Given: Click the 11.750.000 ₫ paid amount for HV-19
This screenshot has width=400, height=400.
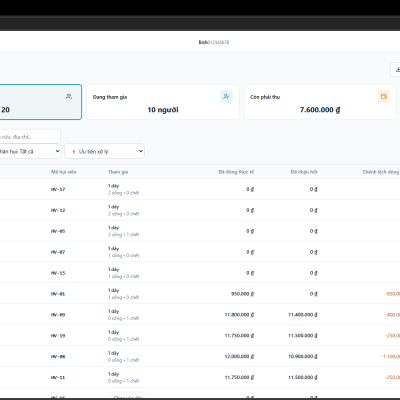Looking at the screenshot, I should (x=239, y=336).
